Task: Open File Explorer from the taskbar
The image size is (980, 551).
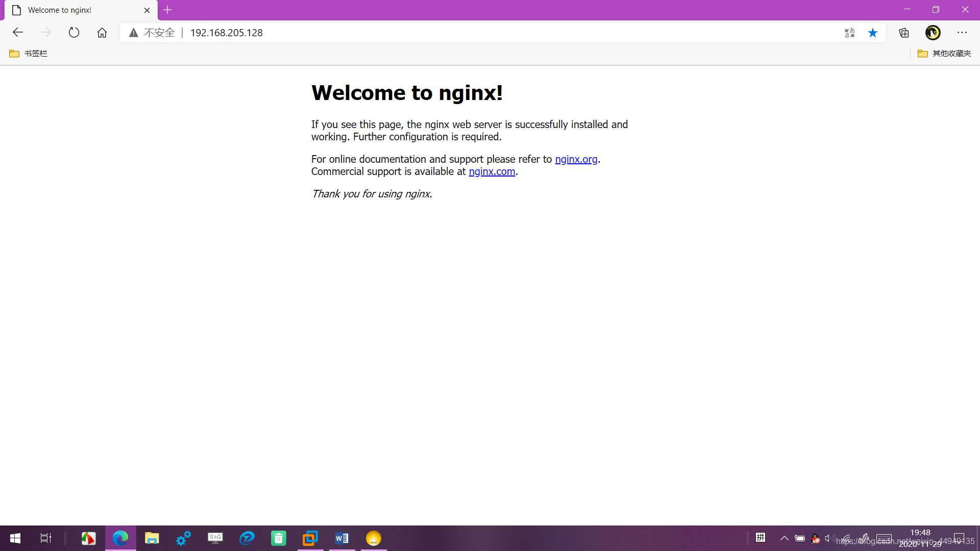Action: pos(152,538)
